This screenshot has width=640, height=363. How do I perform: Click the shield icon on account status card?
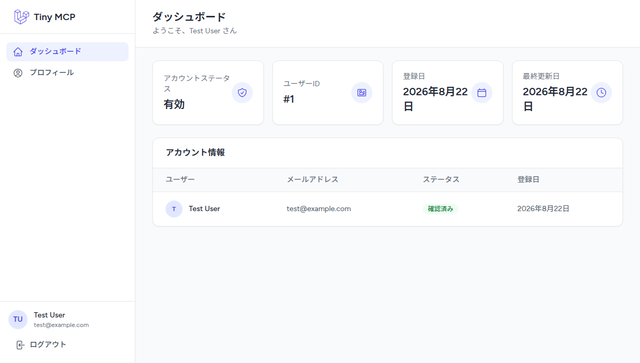242,93
